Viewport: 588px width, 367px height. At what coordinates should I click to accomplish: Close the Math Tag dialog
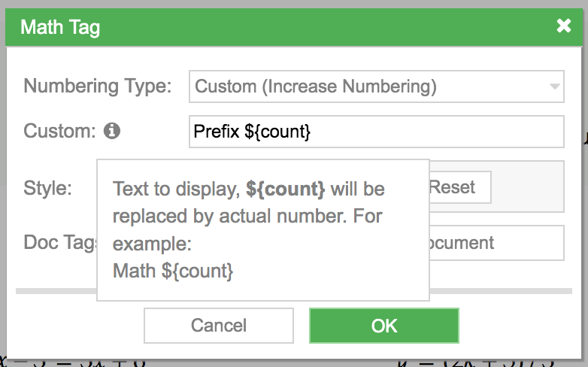(x=564, y=26)
